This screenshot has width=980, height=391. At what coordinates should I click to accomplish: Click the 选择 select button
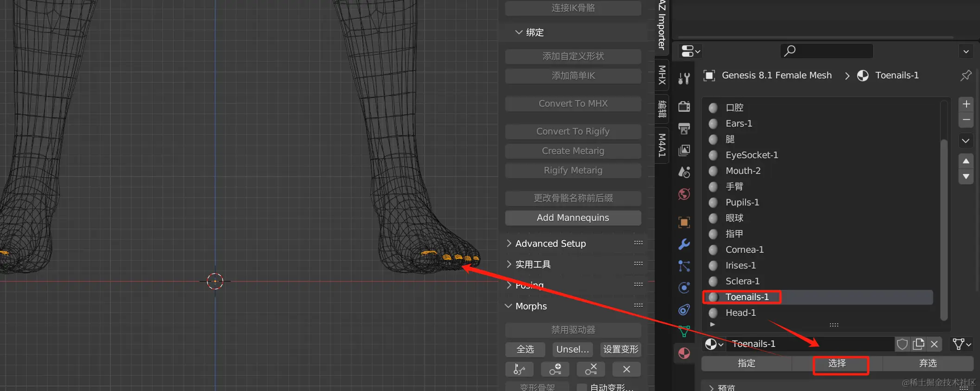coord(838,364)
